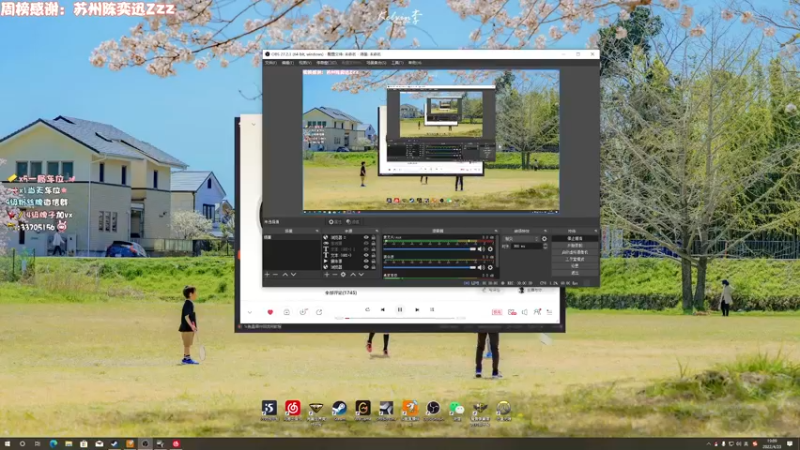Click 开始录制 button in OBS controls
This screenshot has width=800, height=450.
pos(574,245)
